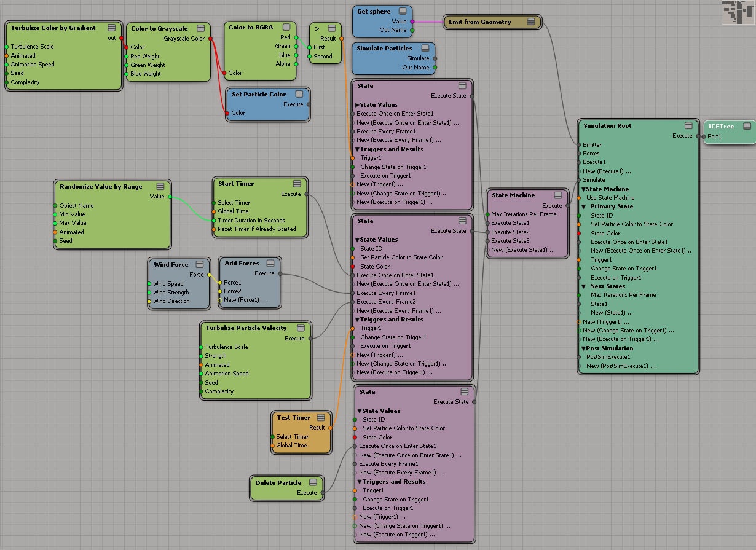Click the Emit from Geometry node menu icon

531,22
